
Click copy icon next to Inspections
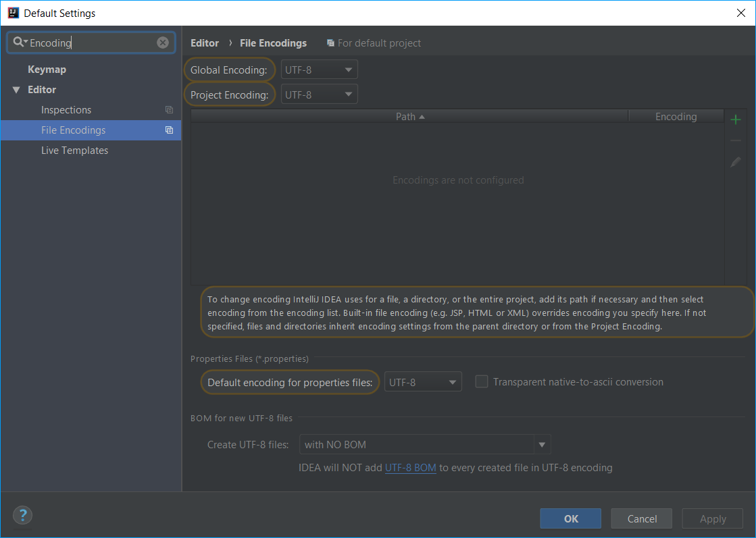click(x=169, y=110)
